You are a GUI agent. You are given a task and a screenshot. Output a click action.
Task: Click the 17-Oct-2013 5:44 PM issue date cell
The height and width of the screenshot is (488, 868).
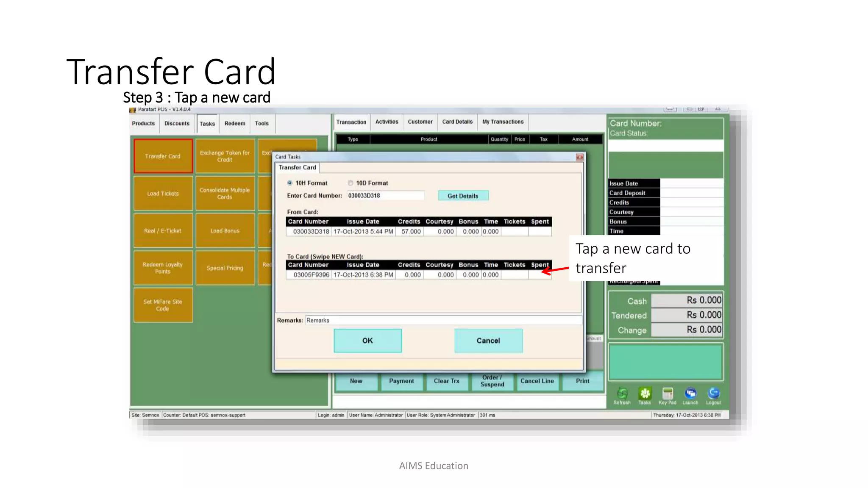pos(363,232)
